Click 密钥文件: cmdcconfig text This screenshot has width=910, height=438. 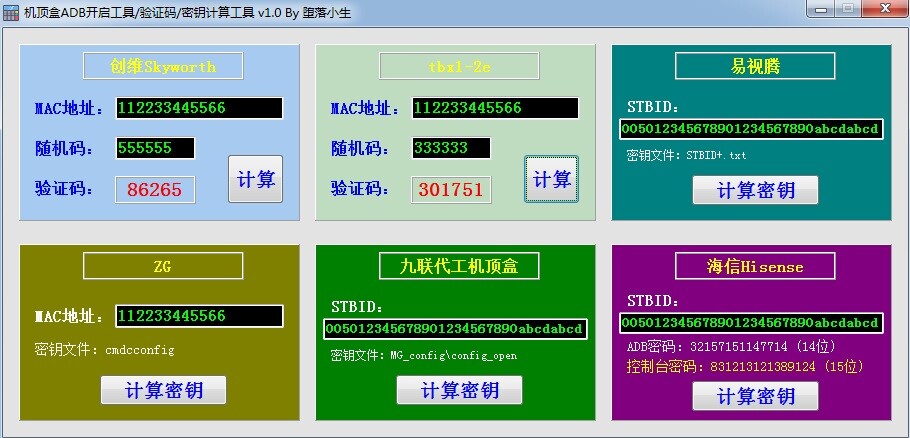pos(104,350)
